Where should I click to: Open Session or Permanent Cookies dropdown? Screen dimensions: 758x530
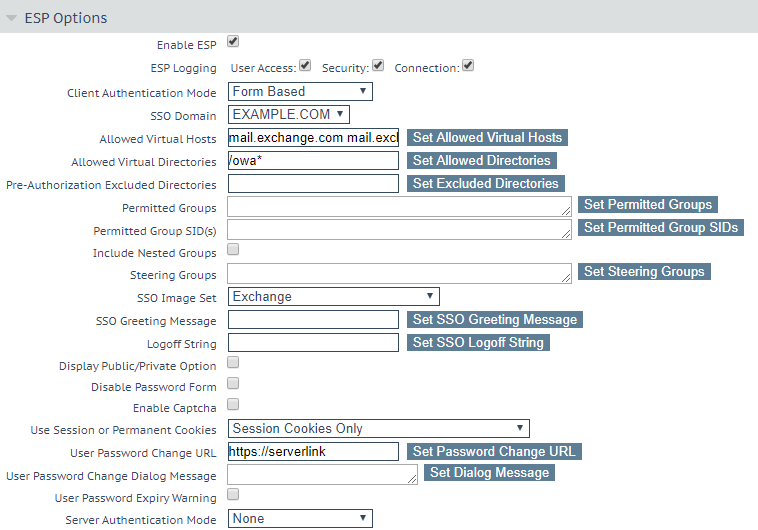click(x=379, y=428)
